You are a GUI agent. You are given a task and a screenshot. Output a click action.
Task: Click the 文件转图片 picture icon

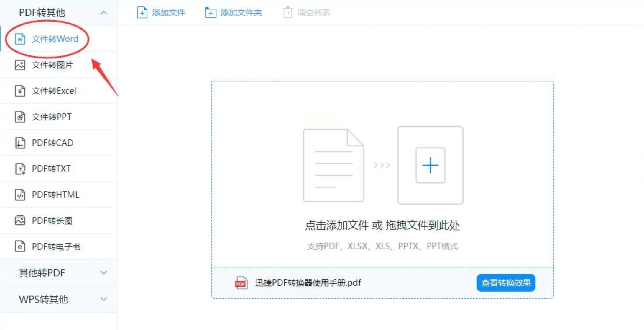tap(20, 65)
